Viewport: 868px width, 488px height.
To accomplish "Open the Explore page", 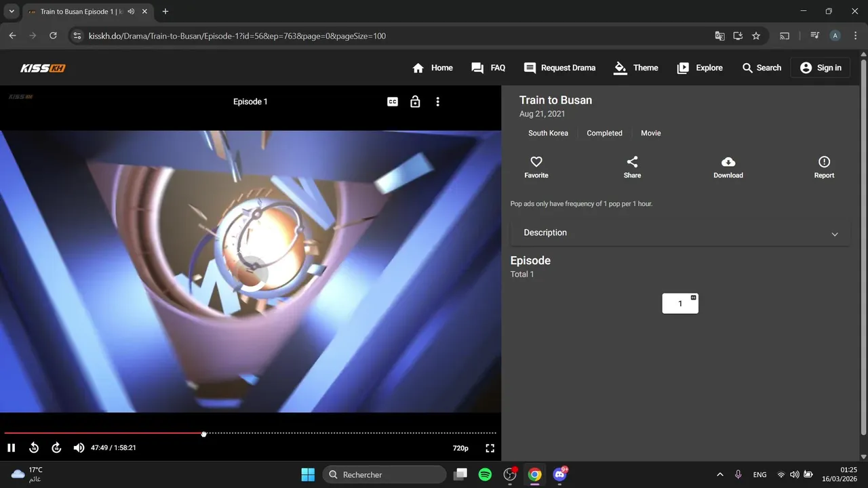I will 700,68.
